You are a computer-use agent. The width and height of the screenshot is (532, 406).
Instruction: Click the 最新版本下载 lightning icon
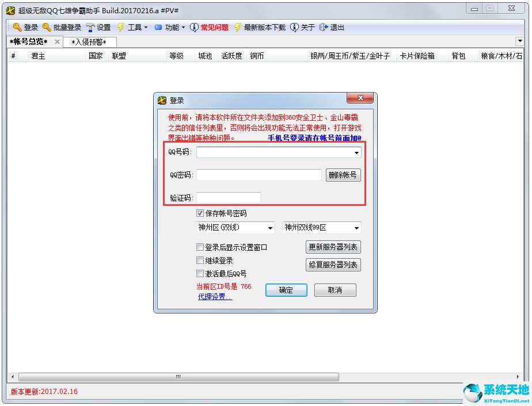[237, 27]
